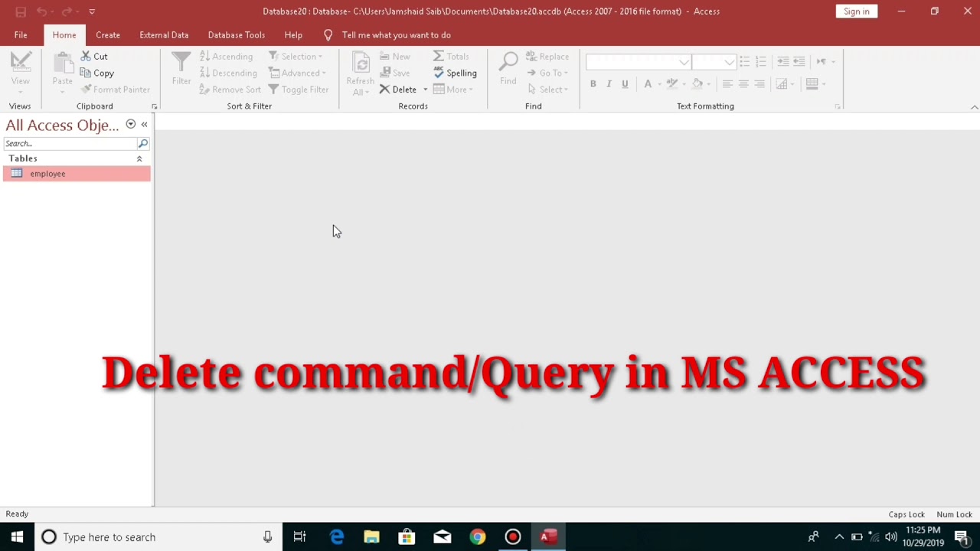The height and width of the screenshot is (551, 980).
Task: Click the Copy command in Clipboard
Action: click(x=97, y=73)
